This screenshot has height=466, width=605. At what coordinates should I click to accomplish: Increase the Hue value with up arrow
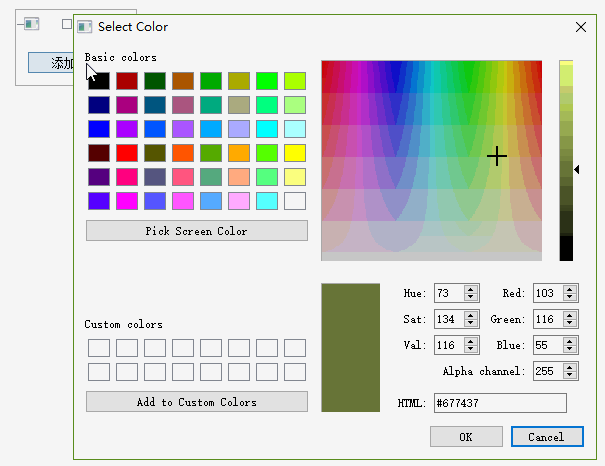(470, 289)
